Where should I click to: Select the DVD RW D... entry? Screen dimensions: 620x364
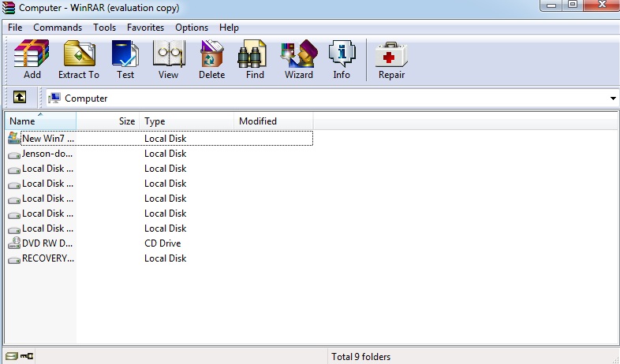point(47,243)
